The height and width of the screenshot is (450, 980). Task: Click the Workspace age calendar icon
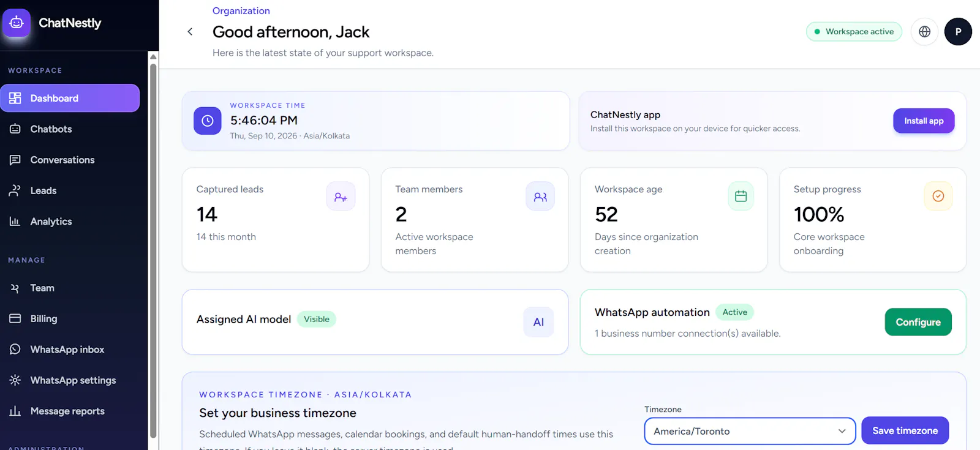pyautogui.click(x=741, y=197)
